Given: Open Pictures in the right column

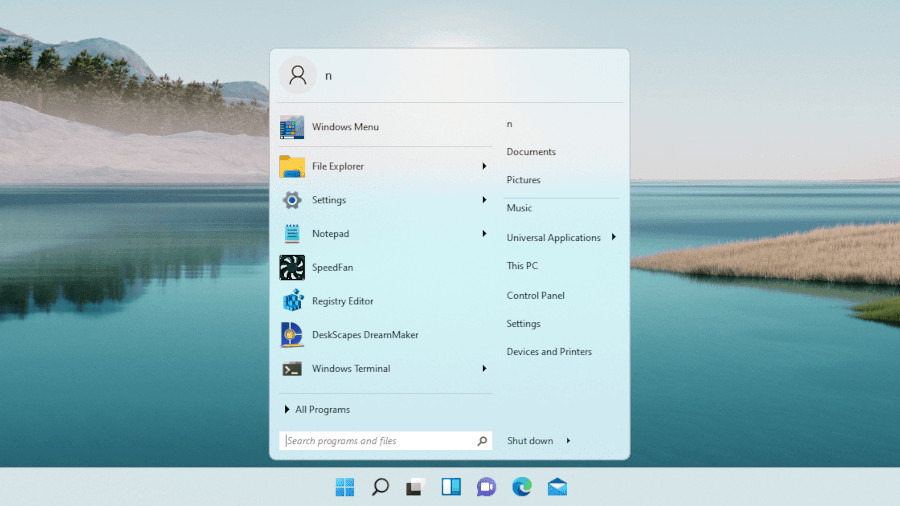Looking at the screenshot, I should point(523,180).
